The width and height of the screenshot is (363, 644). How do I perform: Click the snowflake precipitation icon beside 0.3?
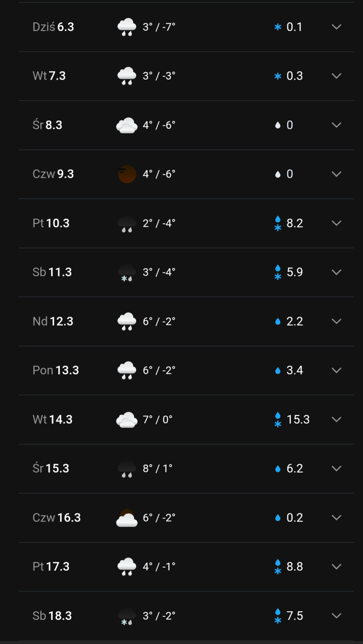278,76
